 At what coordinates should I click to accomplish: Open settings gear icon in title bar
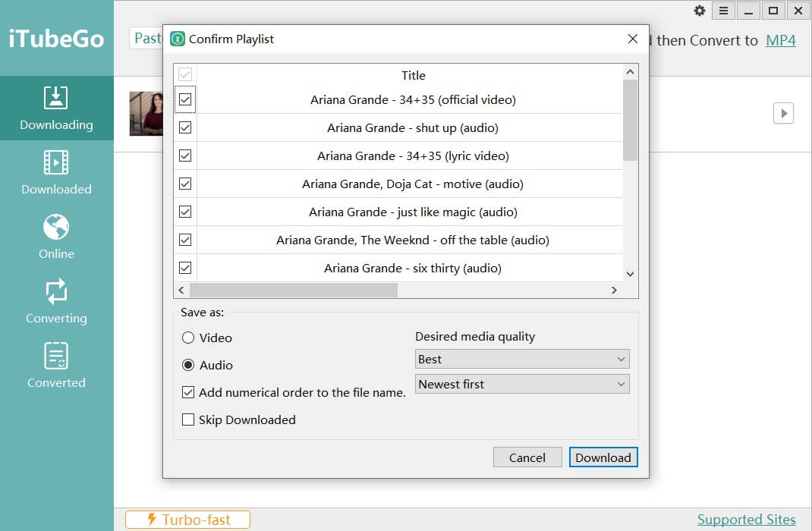700,11
